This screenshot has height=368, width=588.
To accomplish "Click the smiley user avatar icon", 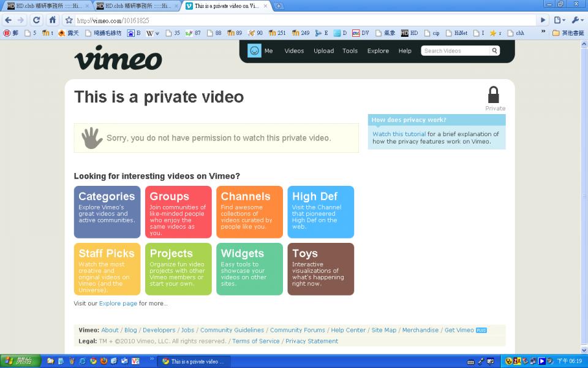I will pyautogui.click(x=254, y=51).
